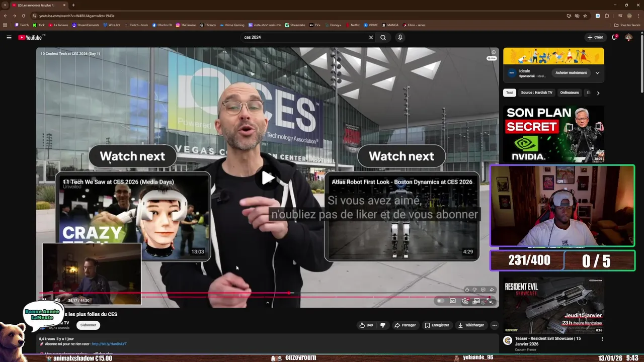
Task: Select the Source : Hardisk TV chip
Action: point(536,93)
